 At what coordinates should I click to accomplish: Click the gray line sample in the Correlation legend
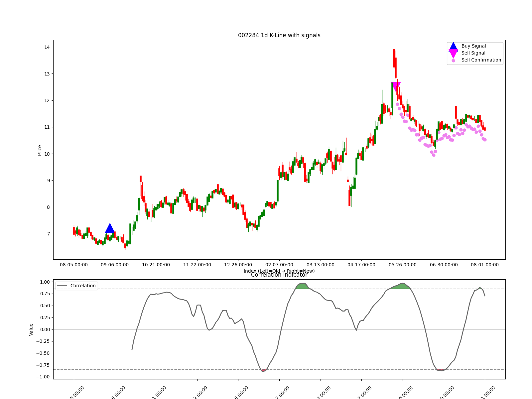[x=62, y=286]
